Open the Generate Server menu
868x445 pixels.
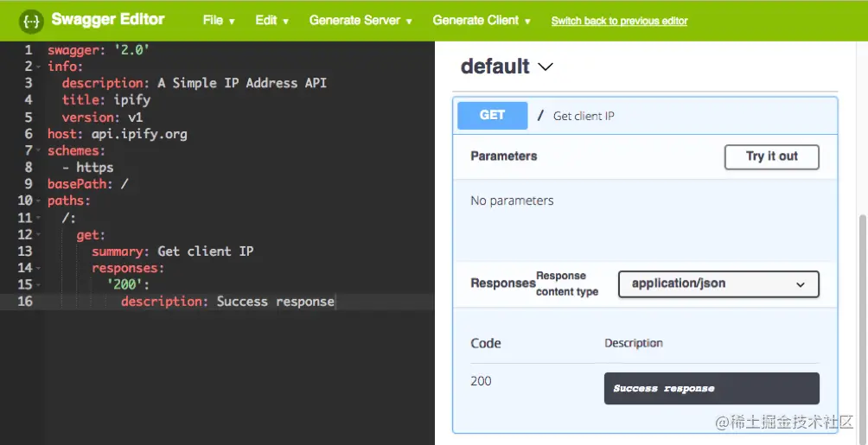click(x=361, y=20)
